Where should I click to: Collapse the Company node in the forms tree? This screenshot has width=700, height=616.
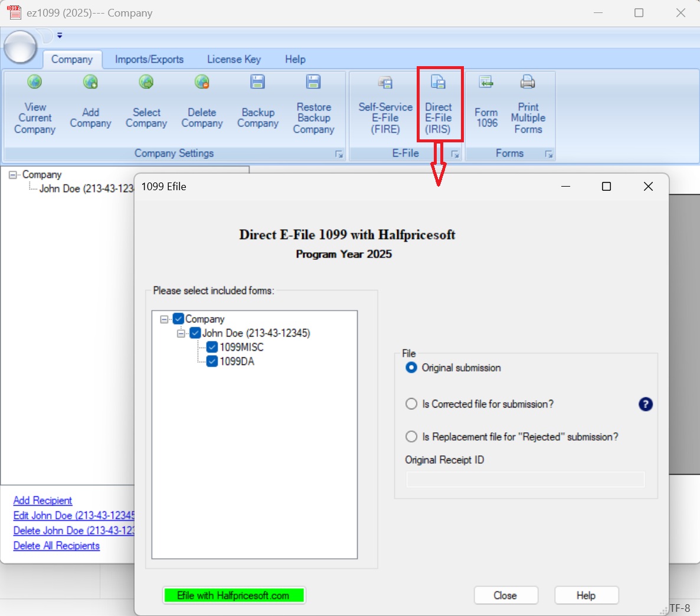164,319
